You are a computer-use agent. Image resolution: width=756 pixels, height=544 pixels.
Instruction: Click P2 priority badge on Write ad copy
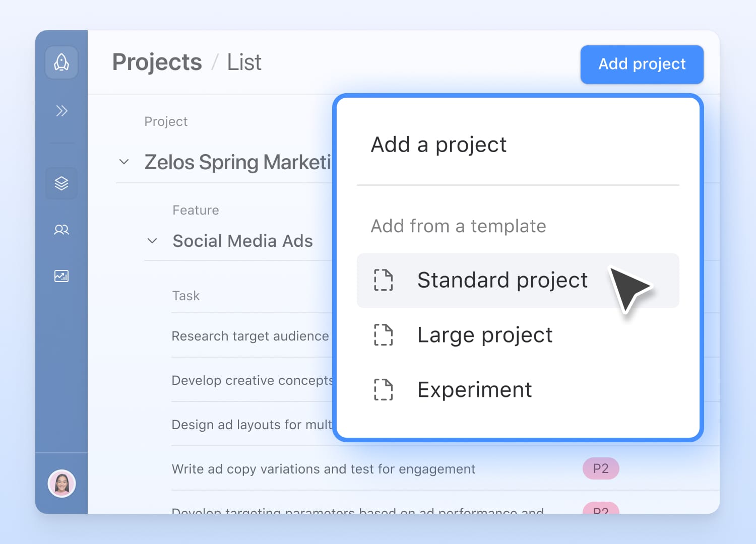click(x=601, y=469)
